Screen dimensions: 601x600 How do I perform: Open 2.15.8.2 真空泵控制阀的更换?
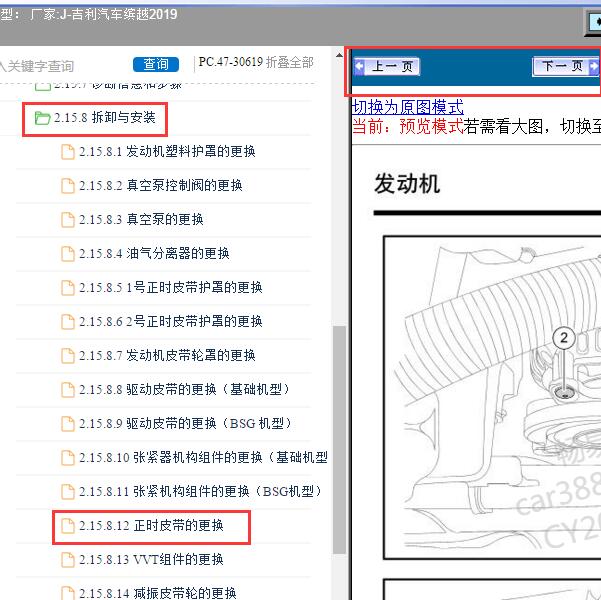tap(161, 186)
